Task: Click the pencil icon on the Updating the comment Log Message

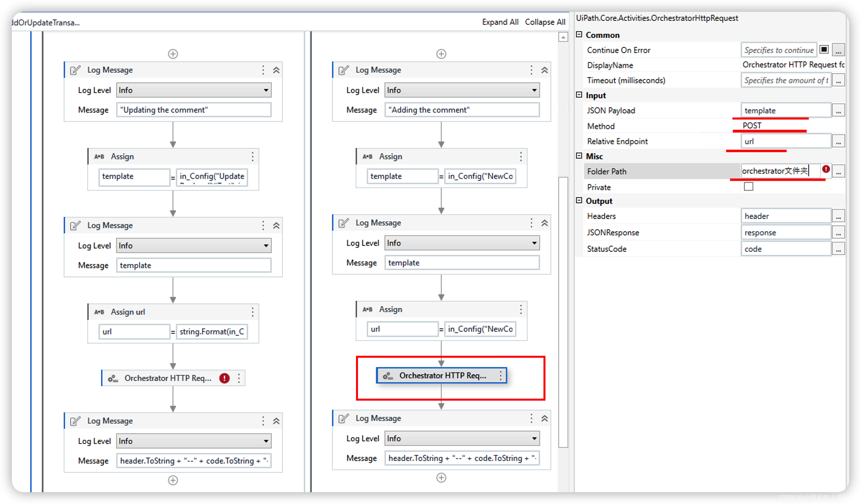Action: (x=75, y=70)
